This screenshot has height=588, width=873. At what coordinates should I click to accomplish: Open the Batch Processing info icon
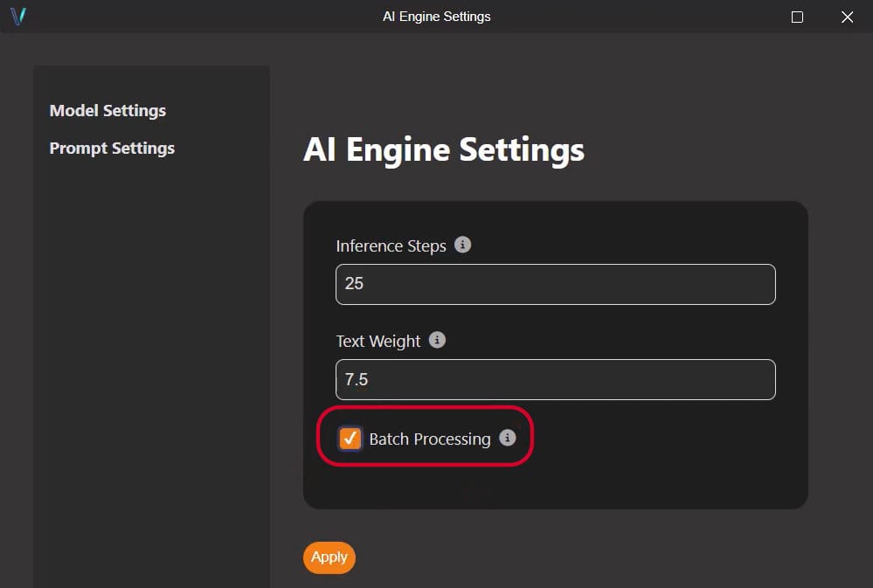coord(508,438)
